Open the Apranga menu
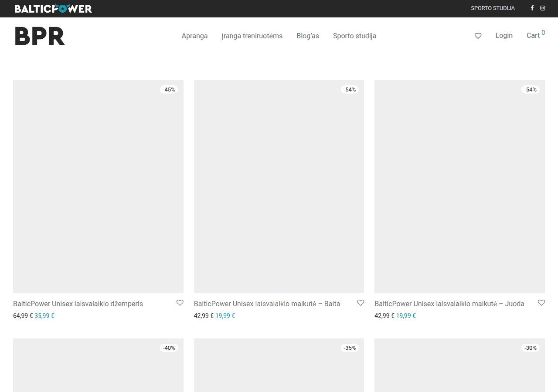Image resolution: width=558 pixels, height=392 pixels. (194, 36)
